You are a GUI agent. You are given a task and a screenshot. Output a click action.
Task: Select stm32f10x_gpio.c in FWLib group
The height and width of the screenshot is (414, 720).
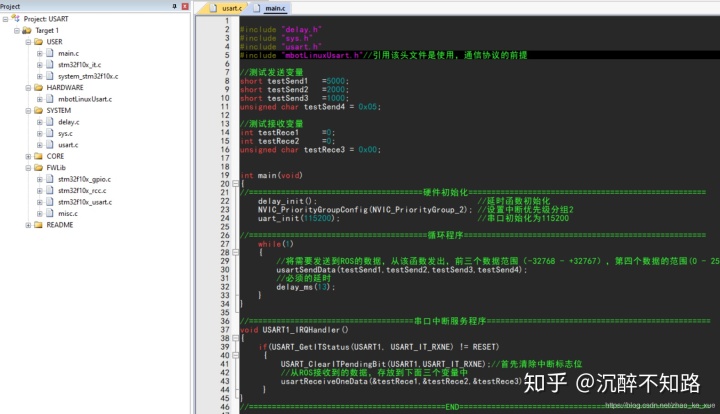pos(84,179)
